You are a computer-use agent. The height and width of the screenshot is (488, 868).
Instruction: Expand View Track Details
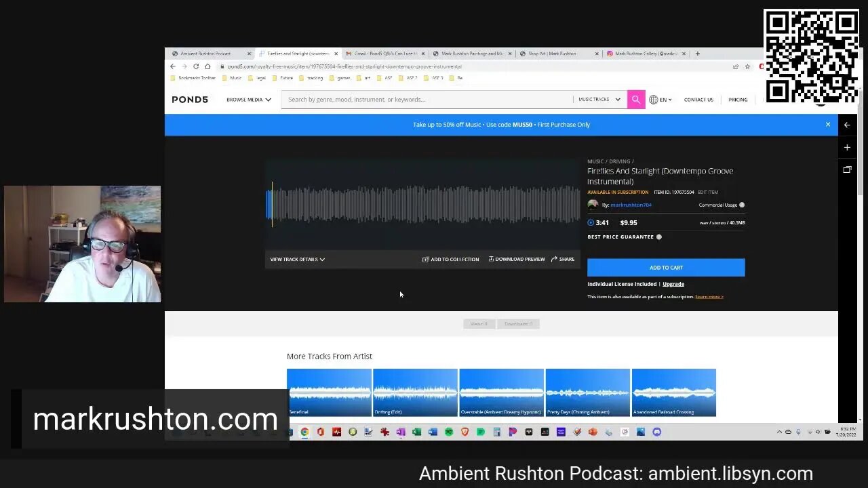[297, 259]
